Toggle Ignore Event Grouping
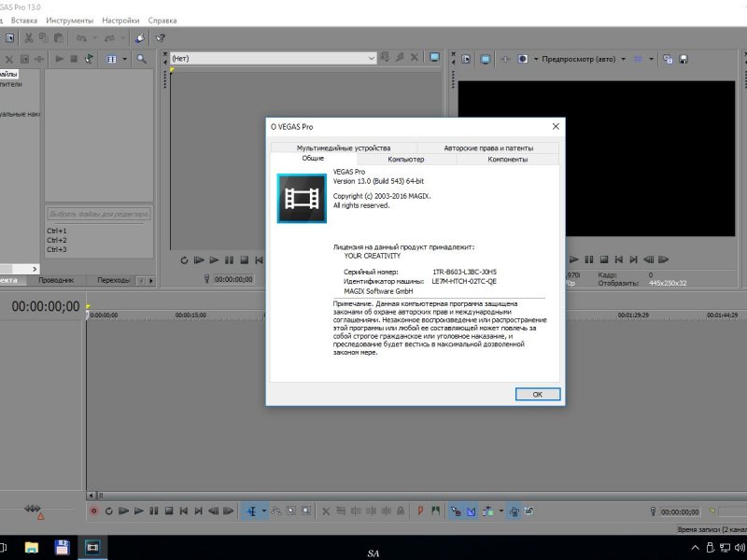 click(x=529, y=511)
